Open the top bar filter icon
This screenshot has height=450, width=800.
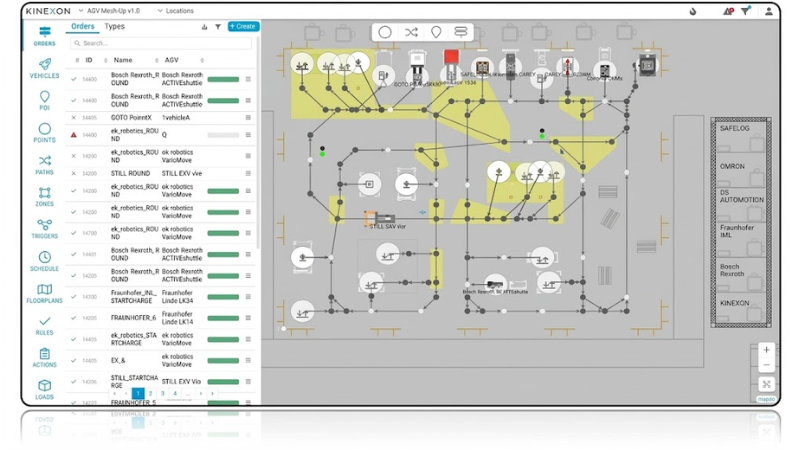pyautogui.click(x=746, y=10)
